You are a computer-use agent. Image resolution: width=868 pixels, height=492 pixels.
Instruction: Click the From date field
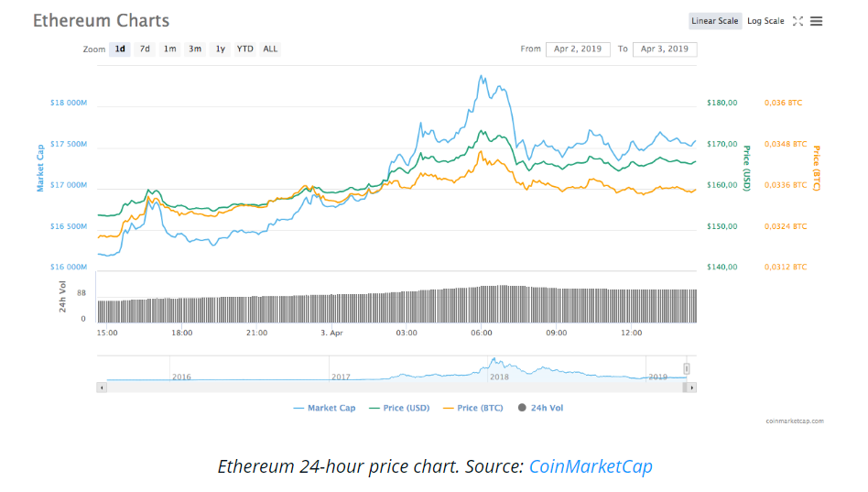coord(578,49)
